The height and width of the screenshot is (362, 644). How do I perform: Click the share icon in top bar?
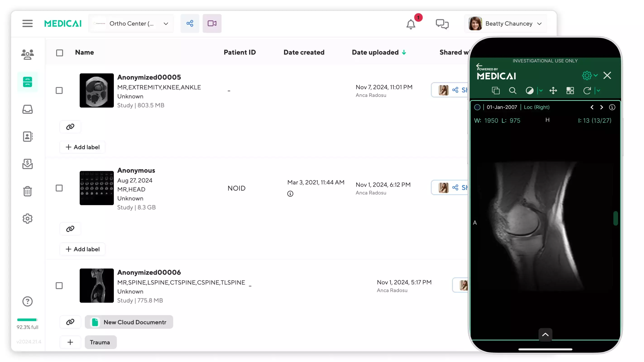(x=190, y=24)
